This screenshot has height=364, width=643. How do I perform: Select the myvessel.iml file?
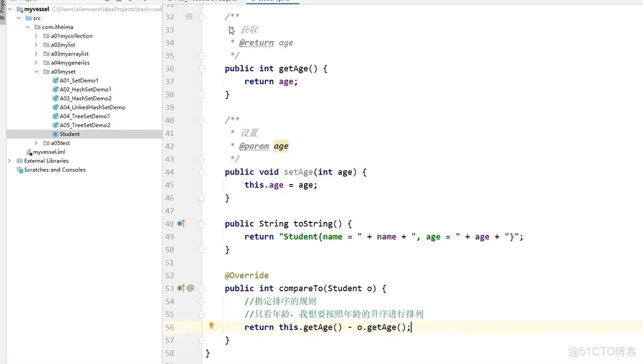49,152
